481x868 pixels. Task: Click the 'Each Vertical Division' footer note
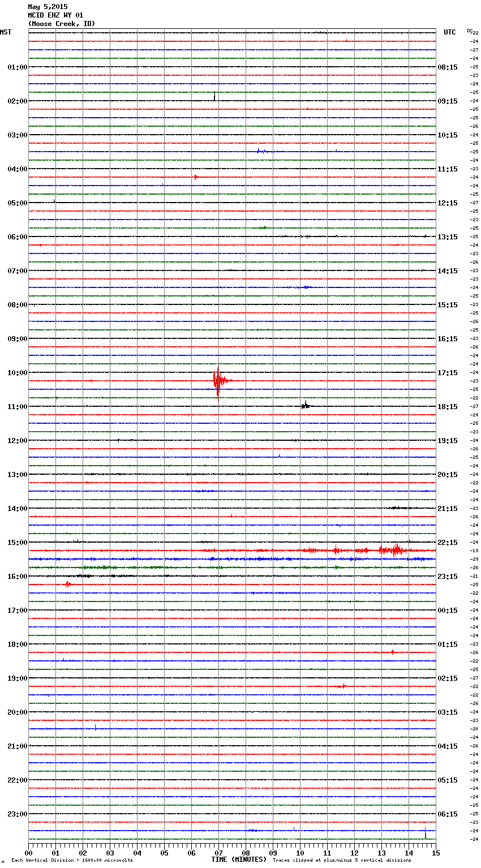click(x=72, y=861)
